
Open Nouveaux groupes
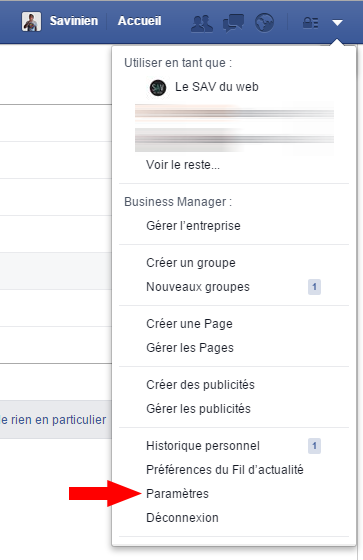click(198, 287)
